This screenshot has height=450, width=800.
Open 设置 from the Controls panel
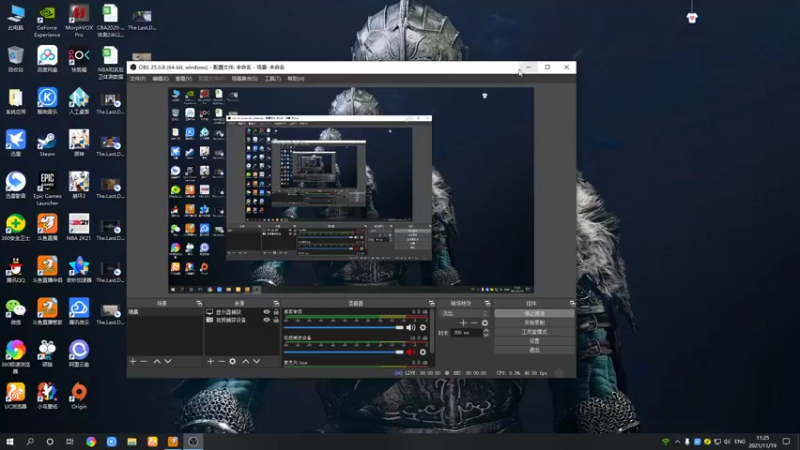coord(534,341)
